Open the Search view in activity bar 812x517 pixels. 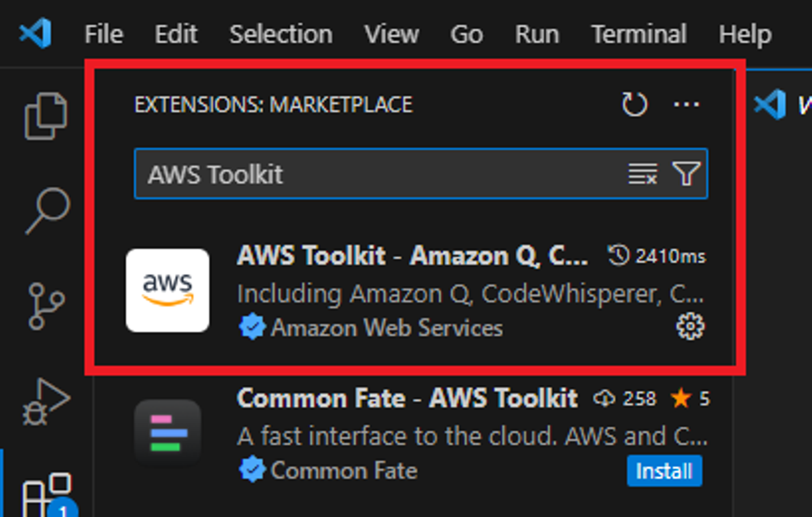point(47,210)
